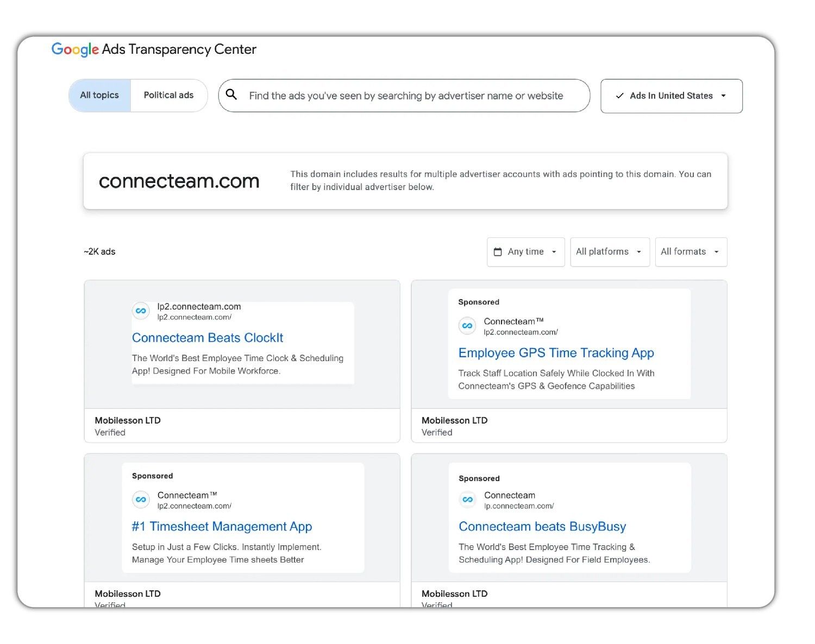The width and height of the screenshot is (815, 644).
Task: Click the ~2K ads count
Action: (99, 251)
